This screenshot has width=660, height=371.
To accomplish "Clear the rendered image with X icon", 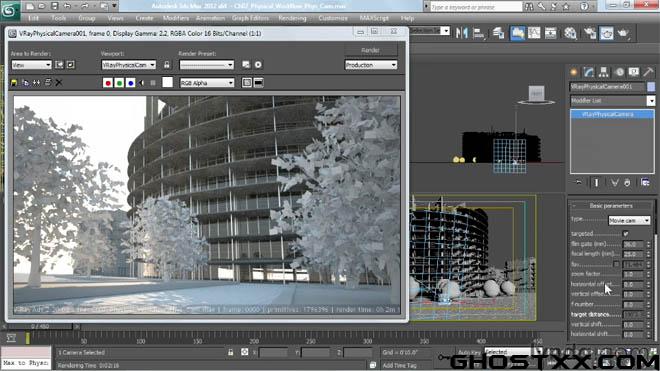I will 59,83.
